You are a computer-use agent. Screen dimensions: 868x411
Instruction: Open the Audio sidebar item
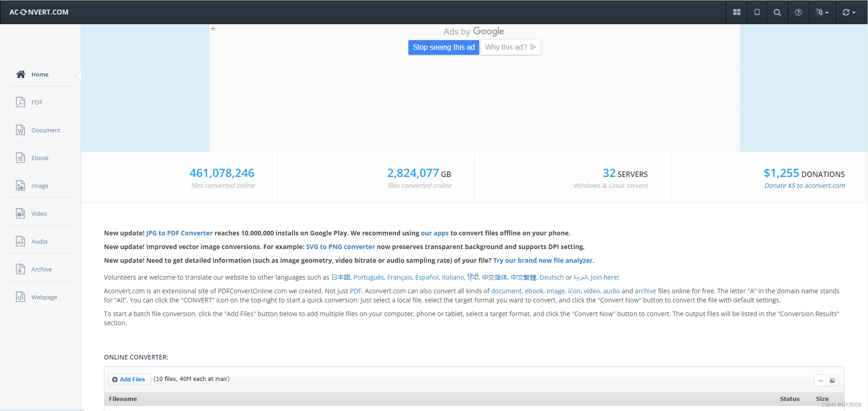pos(42,241)
